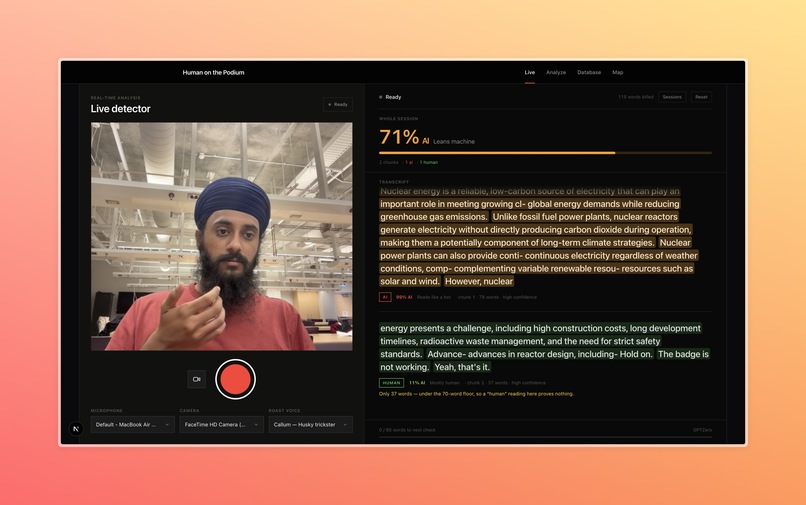
Task: Click the 'Yeah, that's it.' transcript sentence
Action: pyautogui.click(x=462, y=367)
